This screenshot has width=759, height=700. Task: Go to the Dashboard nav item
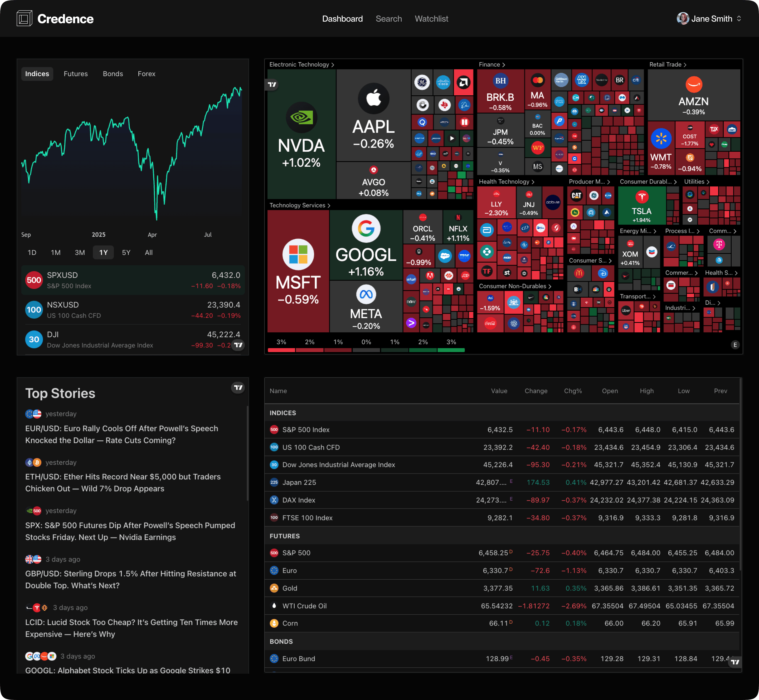[x=342, y=18]
